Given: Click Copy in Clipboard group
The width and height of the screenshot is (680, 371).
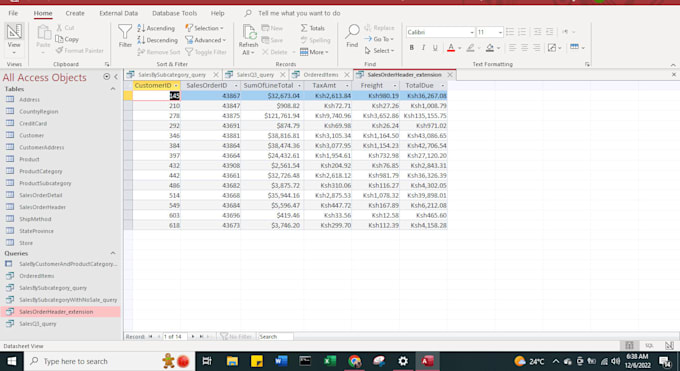Looking at the screenshot, I should [67, 39].
